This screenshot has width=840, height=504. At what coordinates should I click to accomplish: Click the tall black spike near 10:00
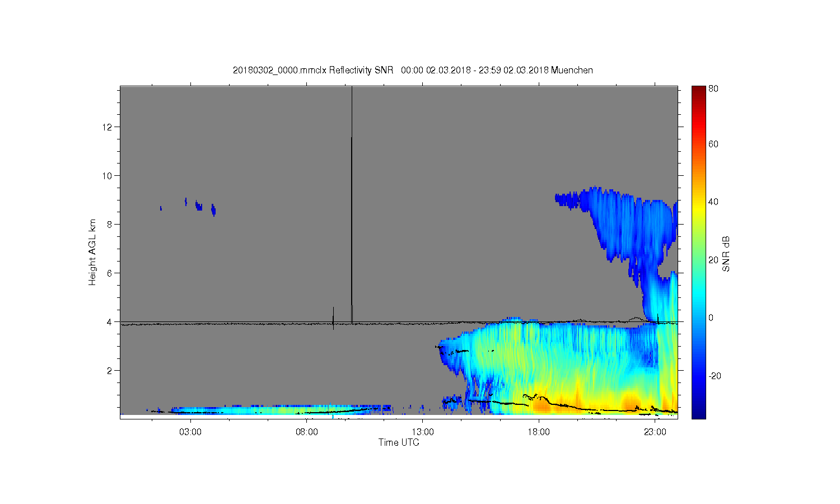pos(352,204)
